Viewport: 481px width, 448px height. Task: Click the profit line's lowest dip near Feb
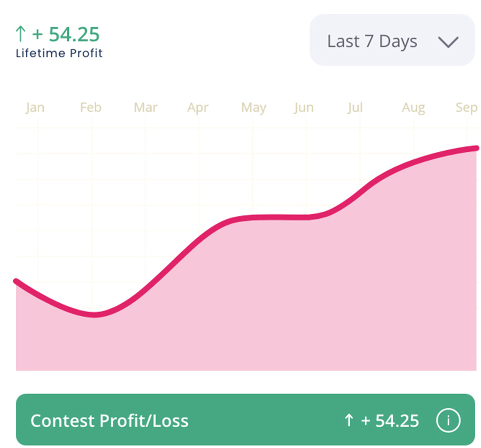tap(95, 315)
